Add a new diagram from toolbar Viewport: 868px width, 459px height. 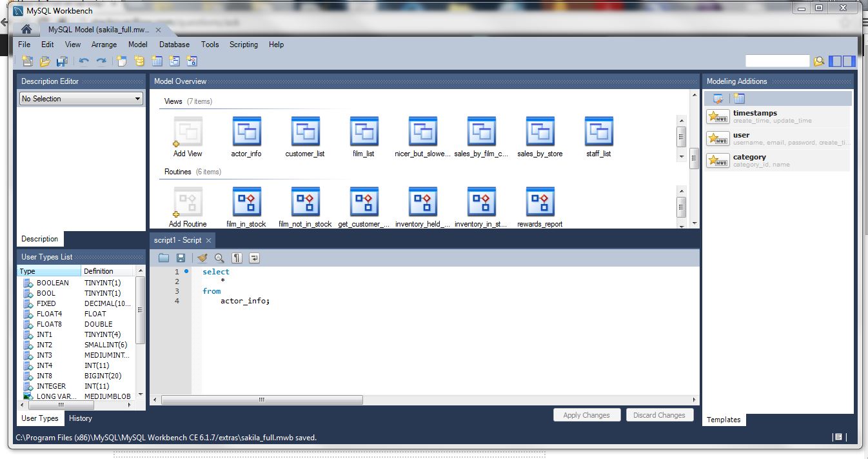tap(121, 61)
